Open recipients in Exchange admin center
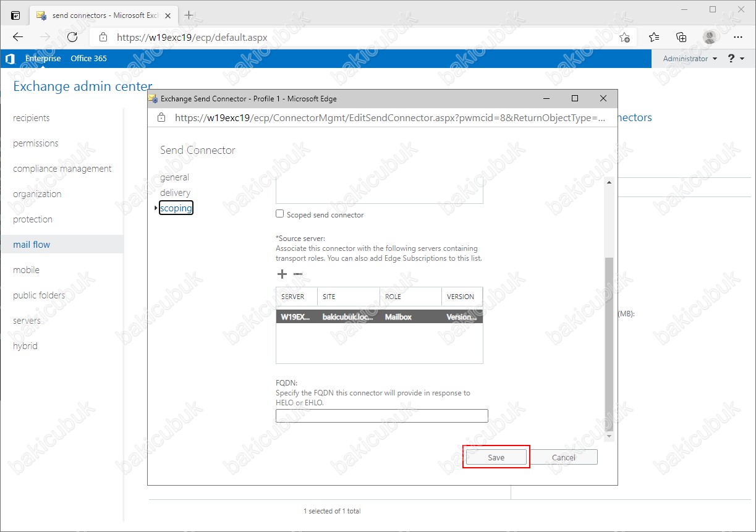The width and height of the screenshot is (756, 532). point(32,118)
